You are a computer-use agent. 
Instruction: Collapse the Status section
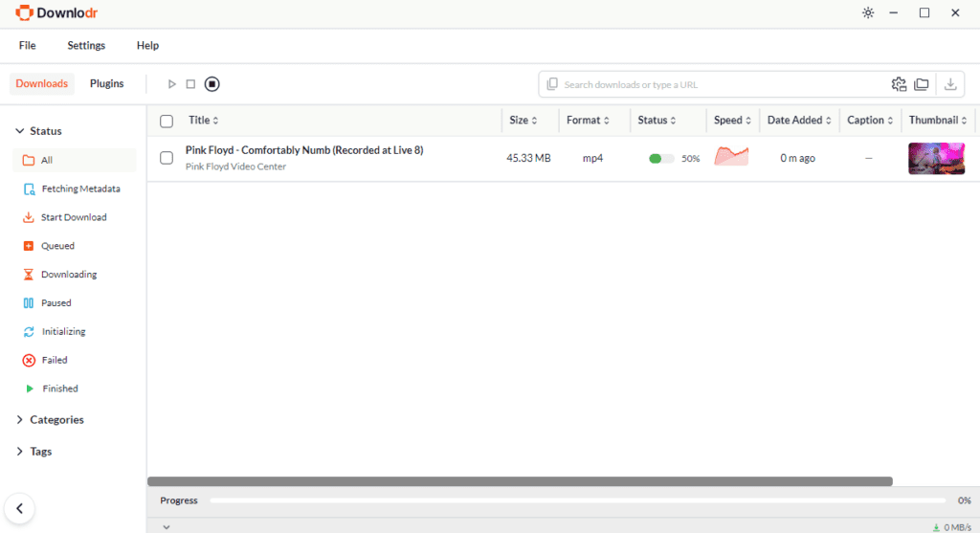click(x=19, y=130)
